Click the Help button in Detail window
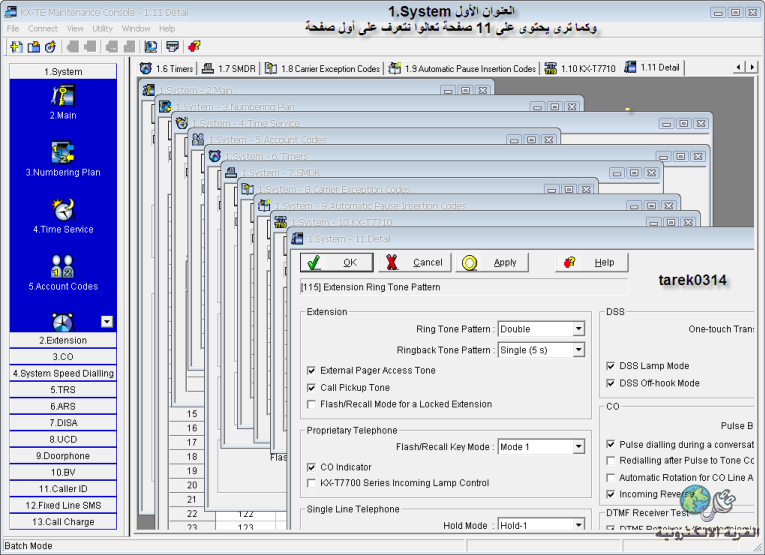The image size is (765, 555). pyautogui.click(x=592, y=262)
